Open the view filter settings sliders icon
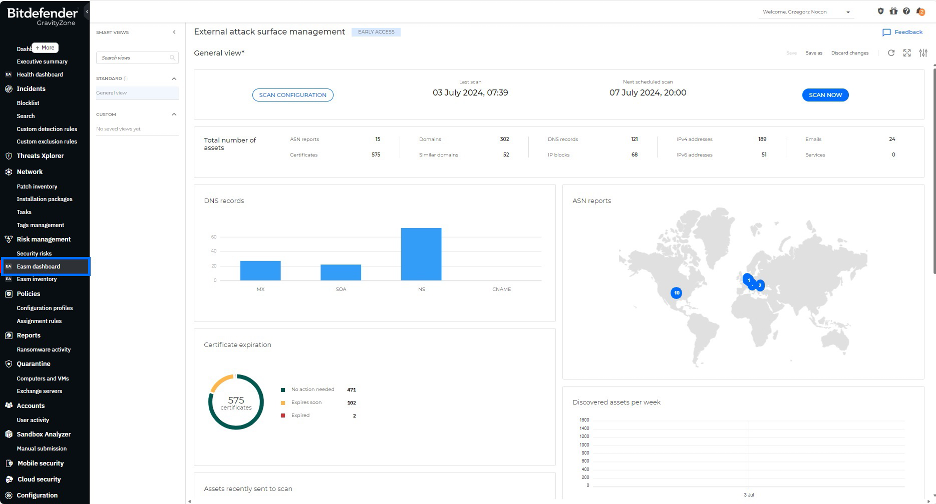936x504 pixels. pyautogui.click(x=922, y=52)
